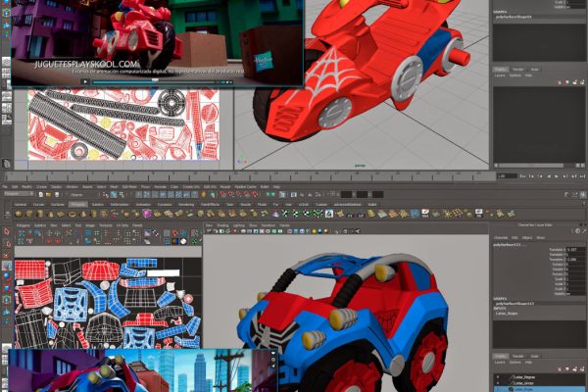
Task: Click the time slider ruler
Action: pos(251,175)
